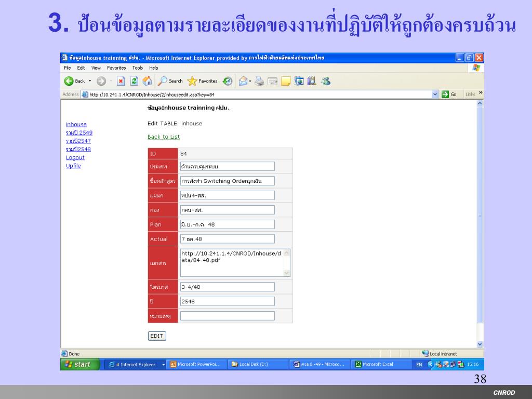
Task: Click the EN language indicator
Action: click(x=419, y=365)
